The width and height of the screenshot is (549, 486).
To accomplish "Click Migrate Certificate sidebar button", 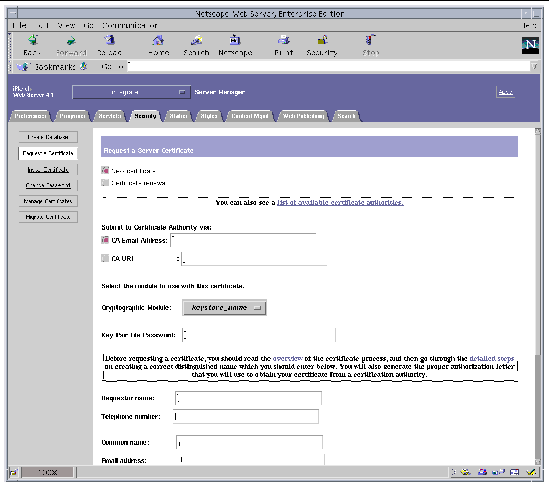I will point(48,217).
